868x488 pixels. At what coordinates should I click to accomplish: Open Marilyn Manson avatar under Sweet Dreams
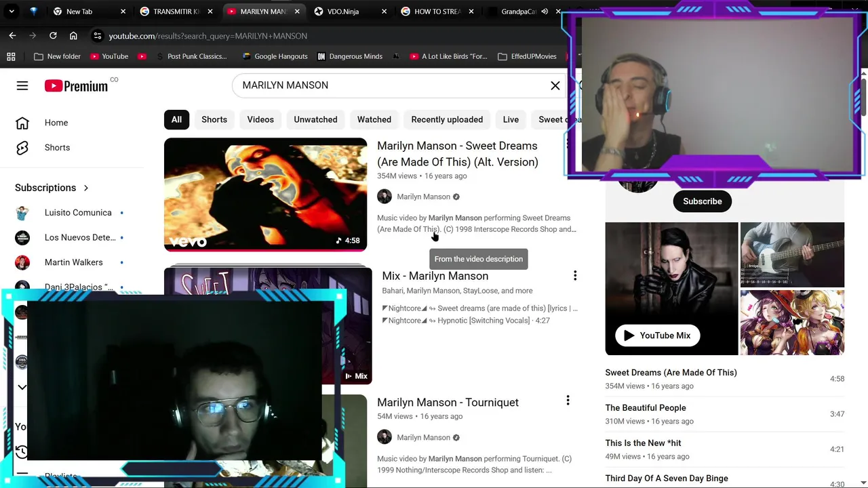[384, 197]
